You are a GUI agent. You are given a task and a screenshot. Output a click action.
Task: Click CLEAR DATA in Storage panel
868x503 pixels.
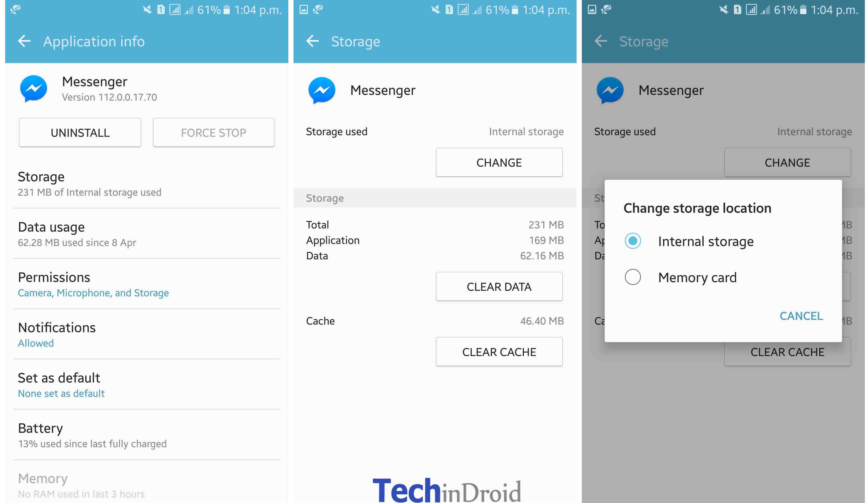click(500, 286)
